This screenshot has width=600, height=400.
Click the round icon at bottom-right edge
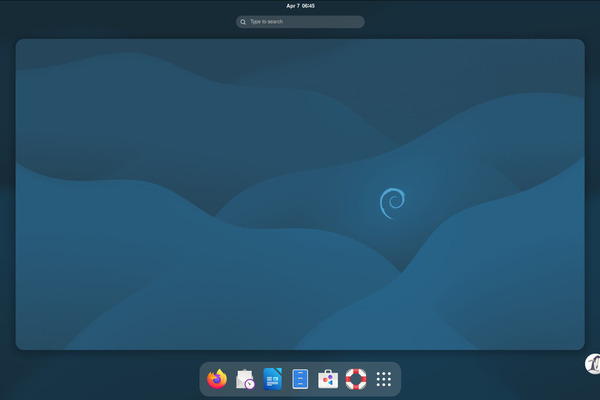tap(592, 365)
